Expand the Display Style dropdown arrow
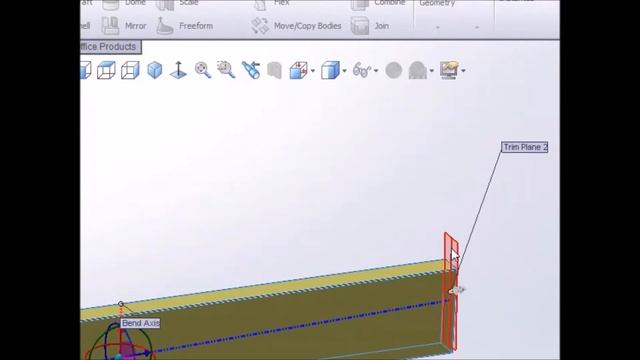640x360 pixels. tap(344, 71)
